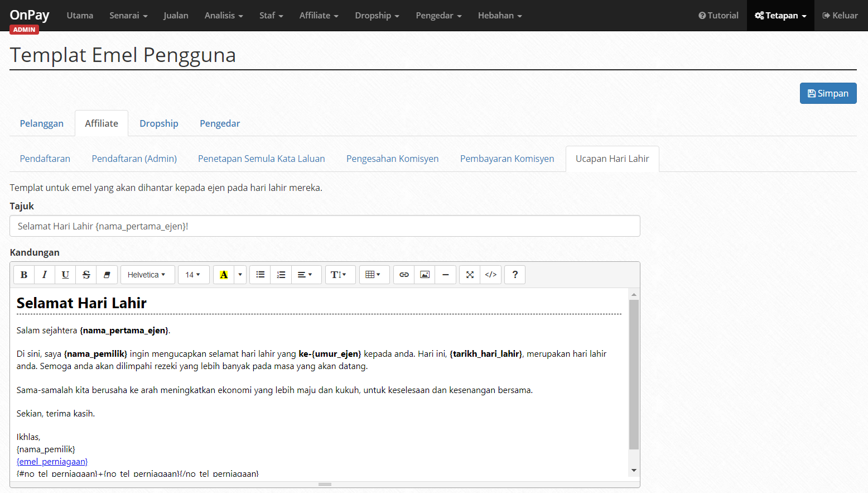Open the Helvetica font dropdown
This screenshot has height=493, width=868.
pos(148,275)
